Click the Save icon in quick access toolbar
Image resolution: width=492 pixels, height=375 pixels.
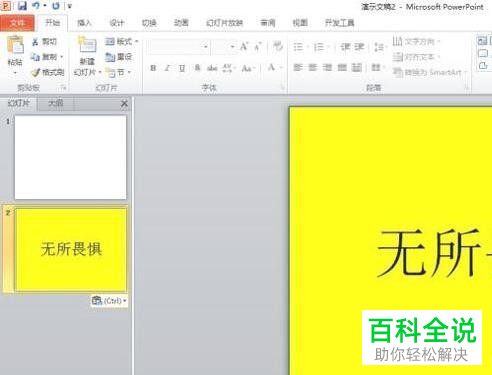[22, 6]
